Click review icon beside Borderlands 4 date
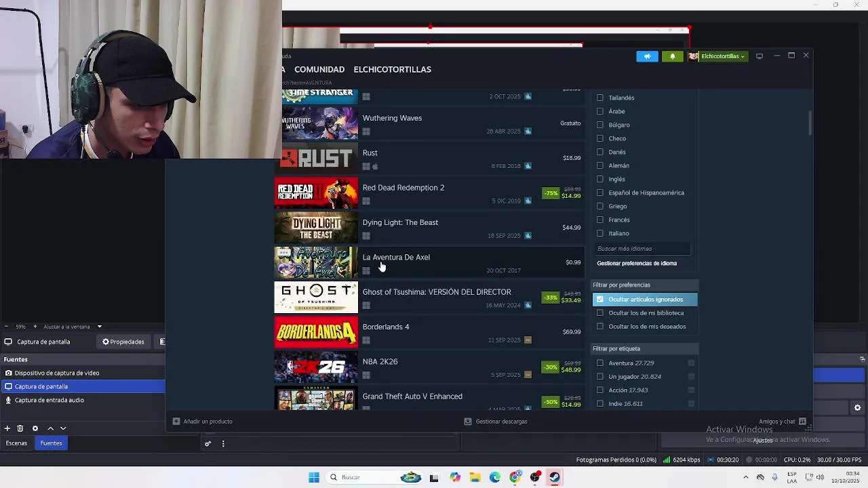 [528, 340]
